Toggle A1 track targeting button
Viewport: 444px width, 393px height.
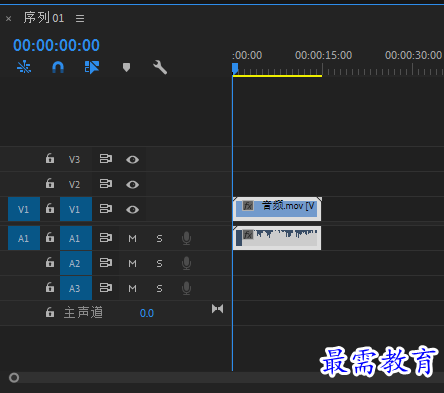[x=76, y=238]
